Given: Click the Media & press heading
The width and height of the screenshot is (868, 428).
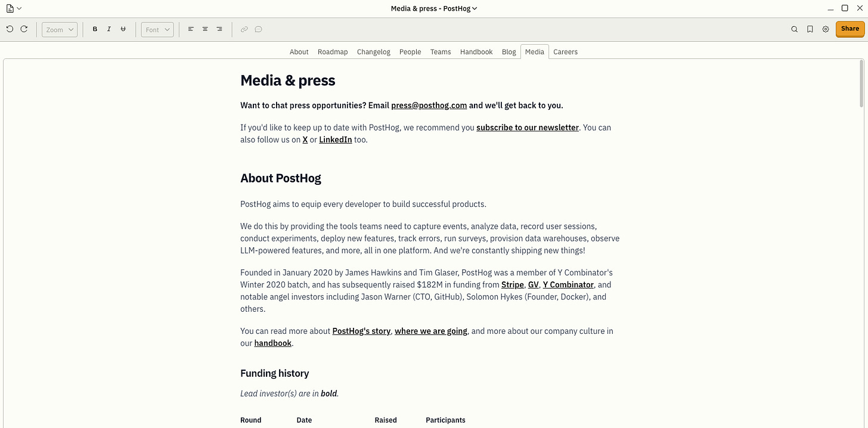Looking at the screenshot, I should coord(288,80).
